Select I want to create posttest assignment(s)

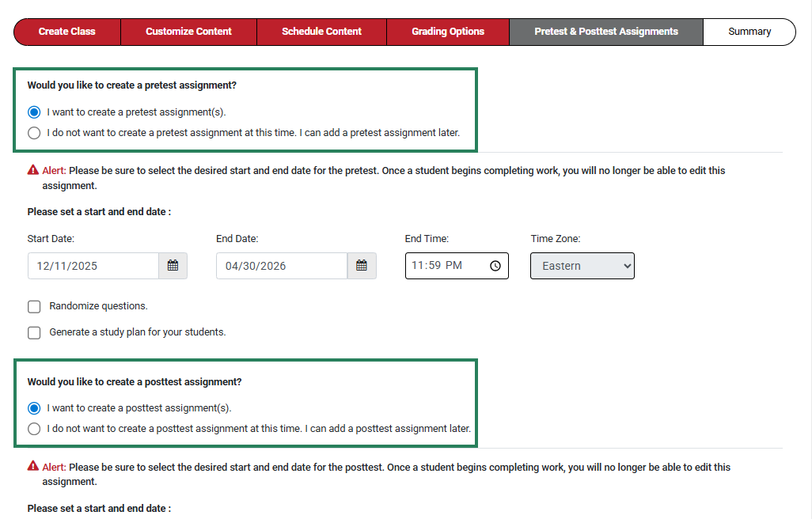pyautogui.click(x=34, y=407)
